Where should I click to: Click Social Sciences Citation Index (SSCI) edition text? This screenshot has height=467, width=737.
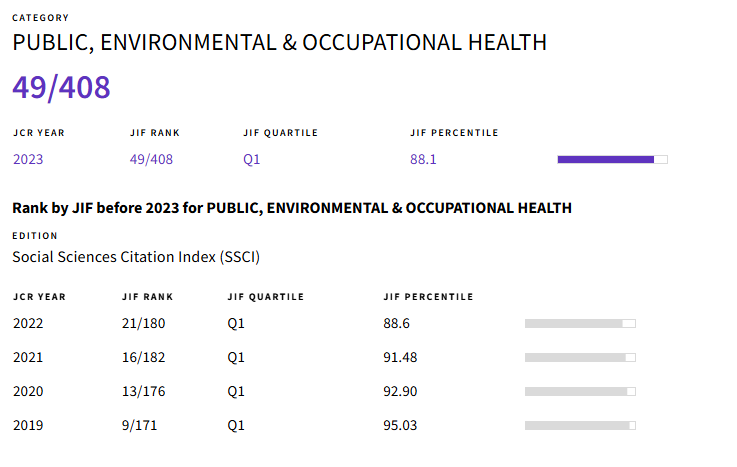[x=136, y=257]
